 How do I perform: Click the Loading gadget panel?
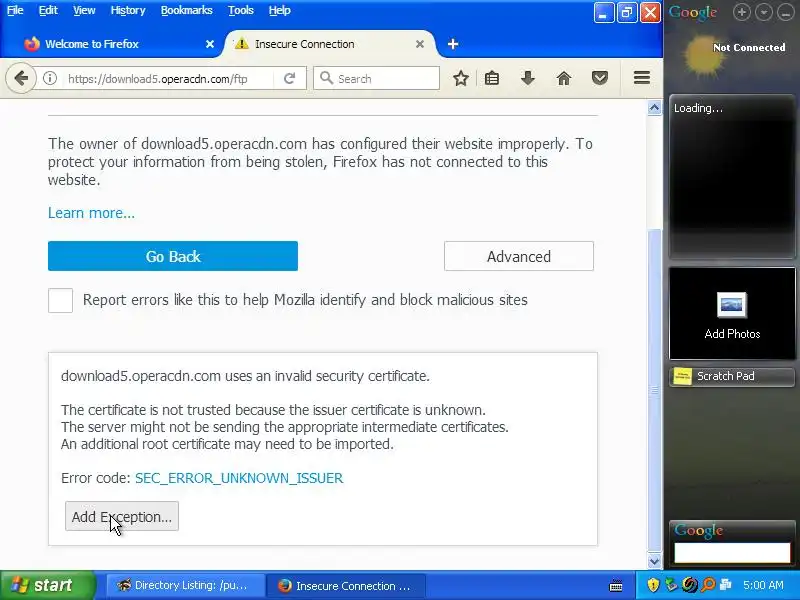(x=732, y=177)
